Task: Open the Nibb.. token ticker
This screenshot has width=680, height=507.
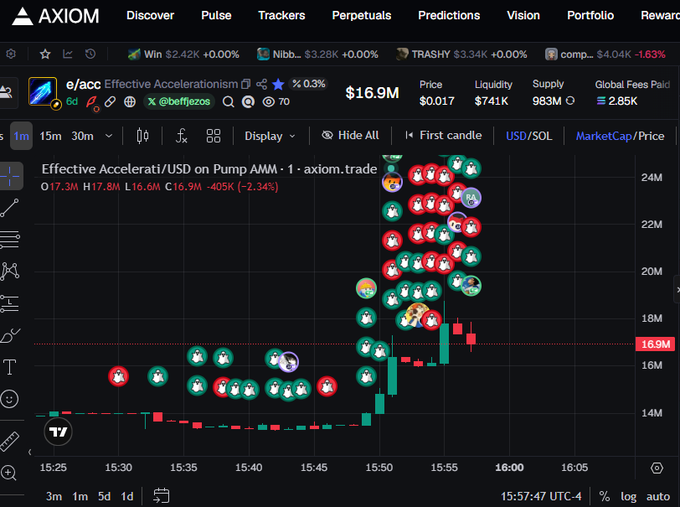Action: (317, 54)
